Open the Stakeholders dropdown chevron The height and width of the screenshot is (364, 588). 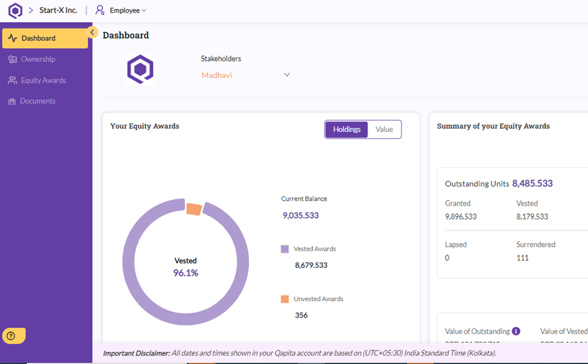point(287,75)
